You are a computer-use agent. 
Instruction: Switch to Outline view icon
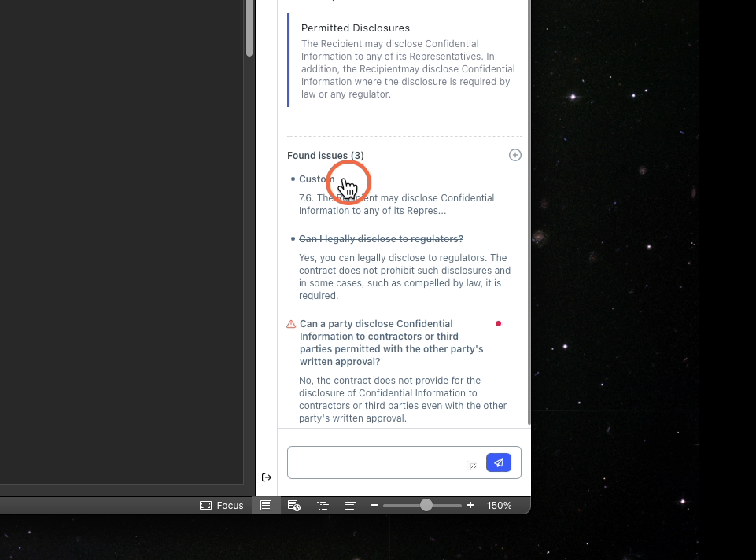(323, 506)
